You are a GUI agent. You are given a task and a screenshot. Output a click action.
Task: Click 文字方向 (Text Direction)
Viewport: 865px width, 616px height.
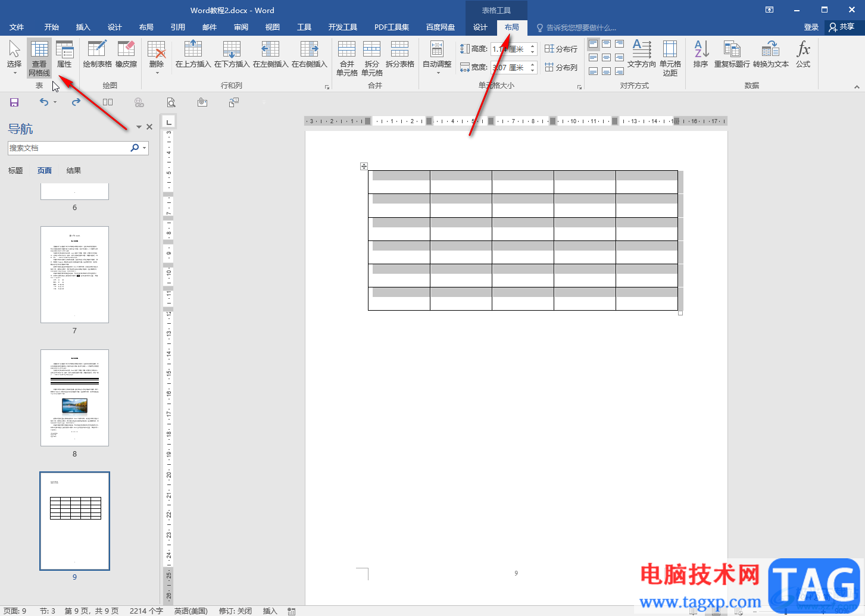click(x=642, y=55)
